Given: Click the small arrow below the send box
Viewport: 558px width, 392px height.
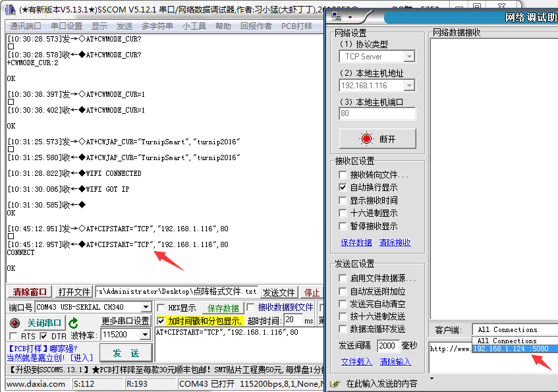Looking at the screenshot, I should coord(432,378).
